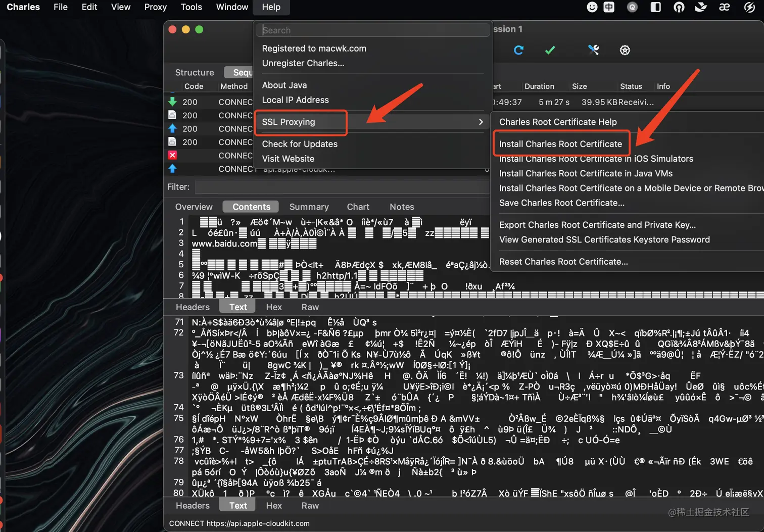The height and width of the screenshot is (532, 764).
Task: Click the Help menu Search field
Action: [374, 30]
